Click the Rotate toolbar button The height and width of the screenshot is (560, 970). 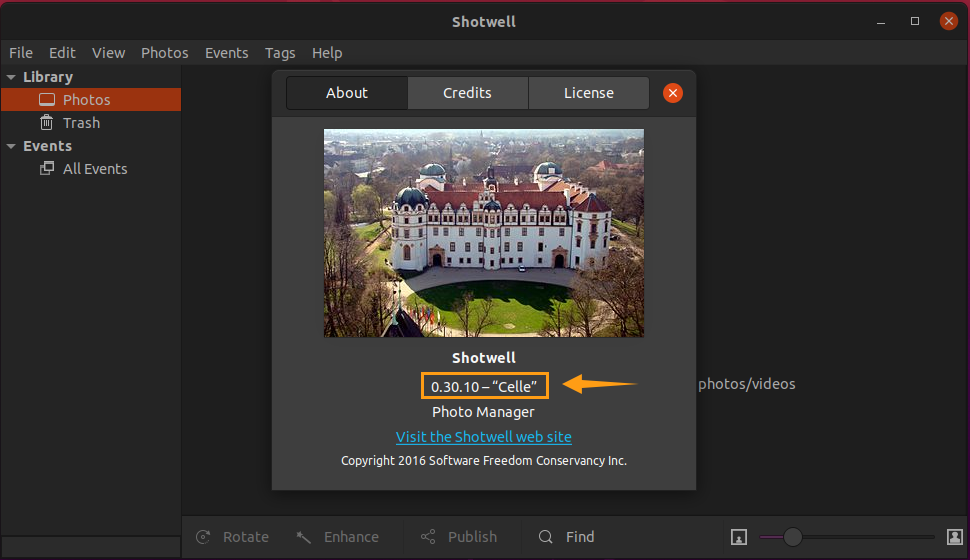coord(233,537)
